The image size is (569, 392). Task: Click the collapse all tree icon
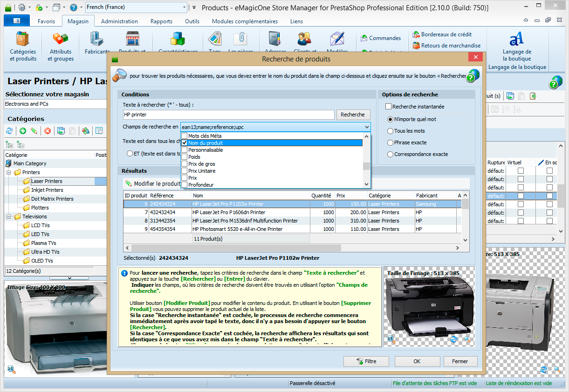click(20, 145)
